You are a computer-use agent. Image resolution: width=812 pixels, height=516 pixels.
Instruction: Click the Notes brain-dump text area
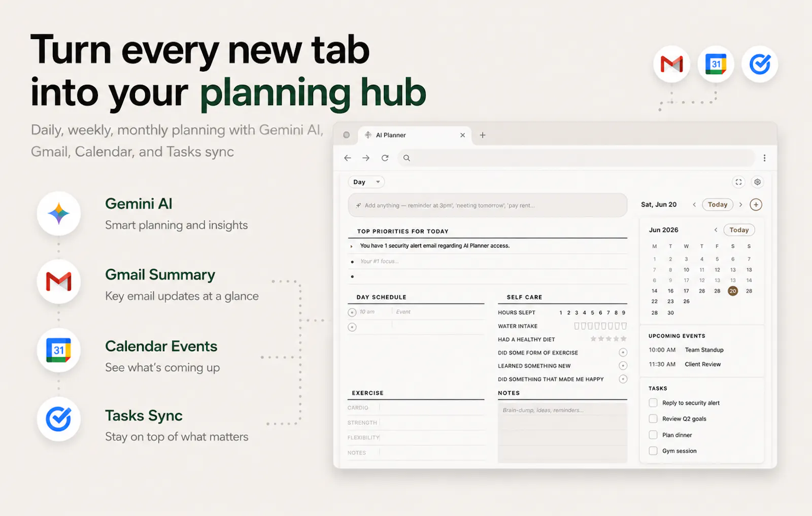pos(562,433)
